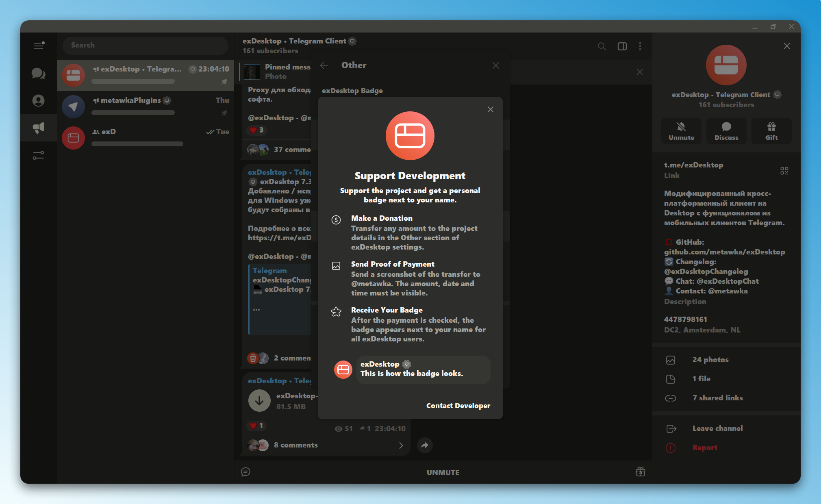Select channels folder megaphone icon
Image resolution: width=821 pixels, height=504 pixels.
click(39, 128)
